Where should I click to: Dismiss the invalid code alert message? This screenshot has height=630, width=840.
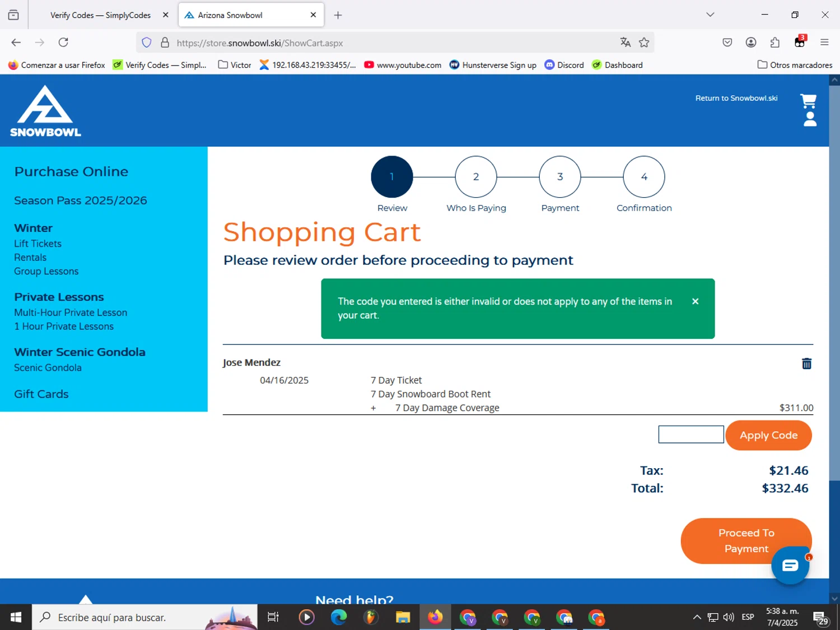[695, 301]
